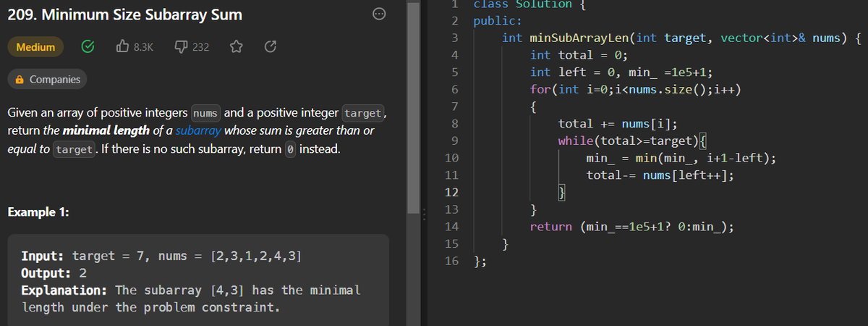This screenshot has height=326, width=868.
Task: Click the public: code line
Action: [x=498, y=20]
